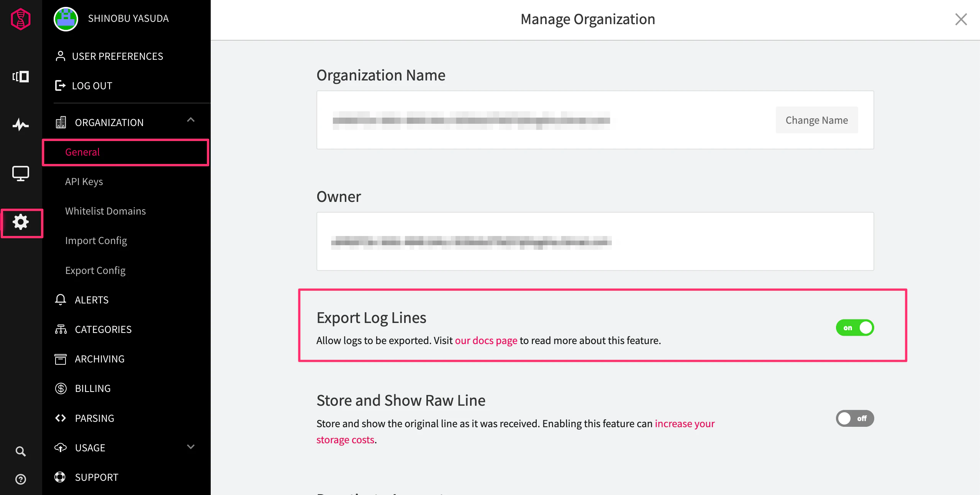Viewport: 980px width, 495px height.
Task: Click the Alerts bell icon
Action: (x=61, y=300)
